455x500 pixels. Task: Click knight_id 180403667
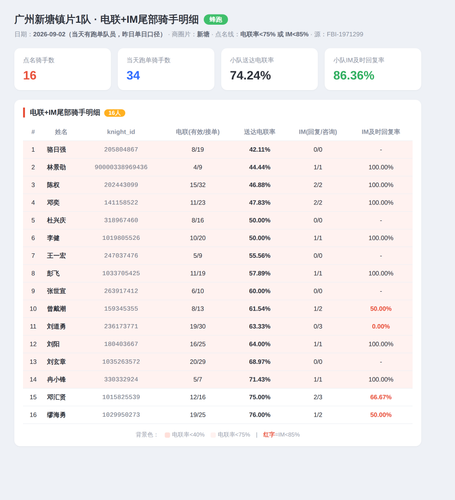click(x=121, y=344)
